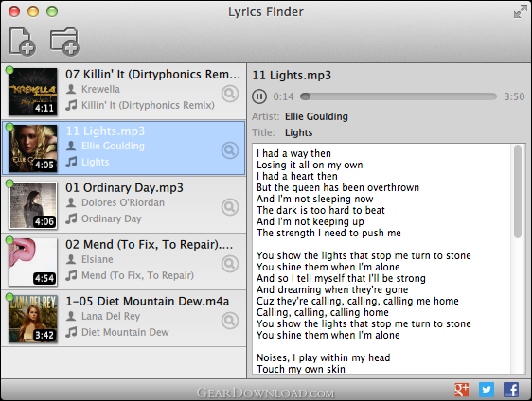Select the 02 Mend track row
The width and height of the screenshot is (532, 401).
coord(124,261)
